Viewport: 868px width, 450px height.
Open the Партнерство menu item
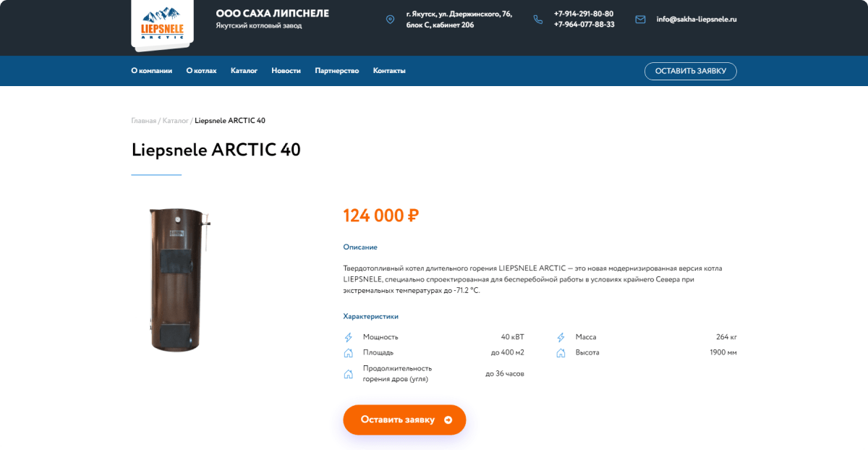(x=337, y=71)
